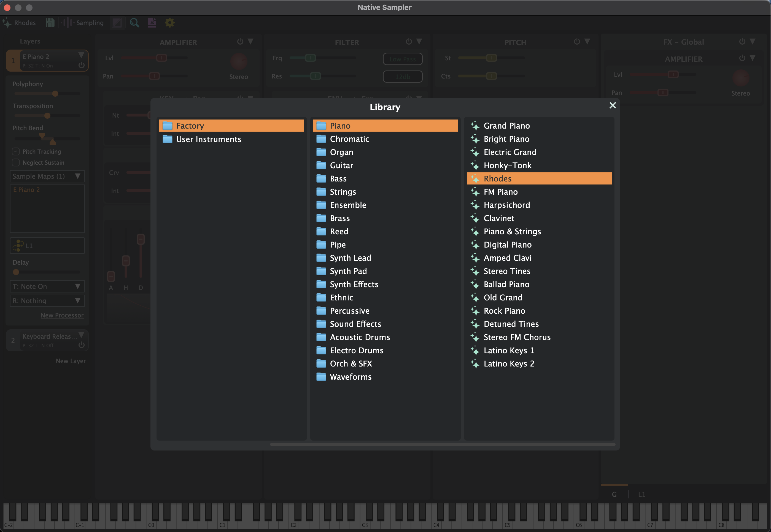Choose FM Piano from instrument list
771x532 pixels.
[500, 192]
